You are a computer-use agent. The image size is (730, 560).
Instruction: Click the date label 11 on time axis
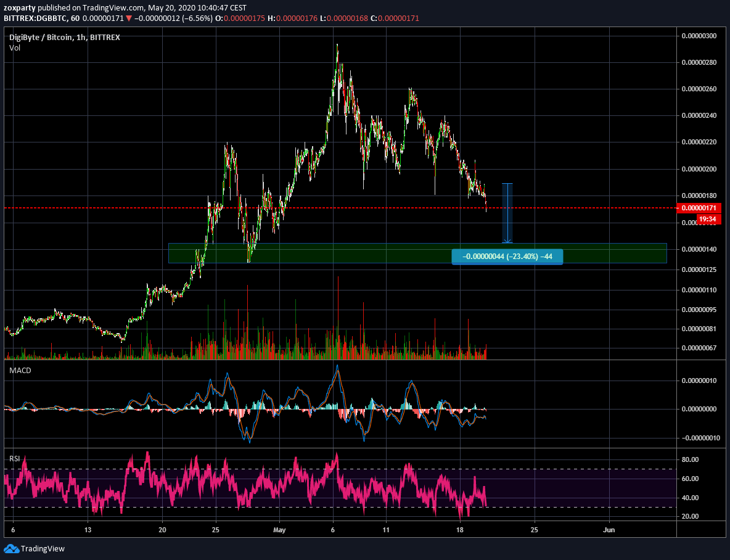(385, 530)
